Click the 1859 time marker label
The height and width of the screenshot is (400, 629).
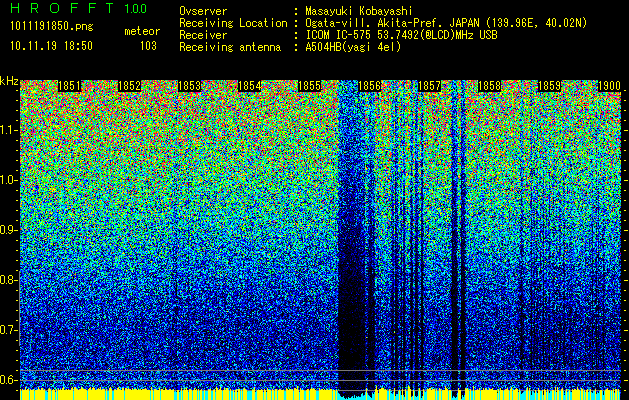[x=549, y=86]
